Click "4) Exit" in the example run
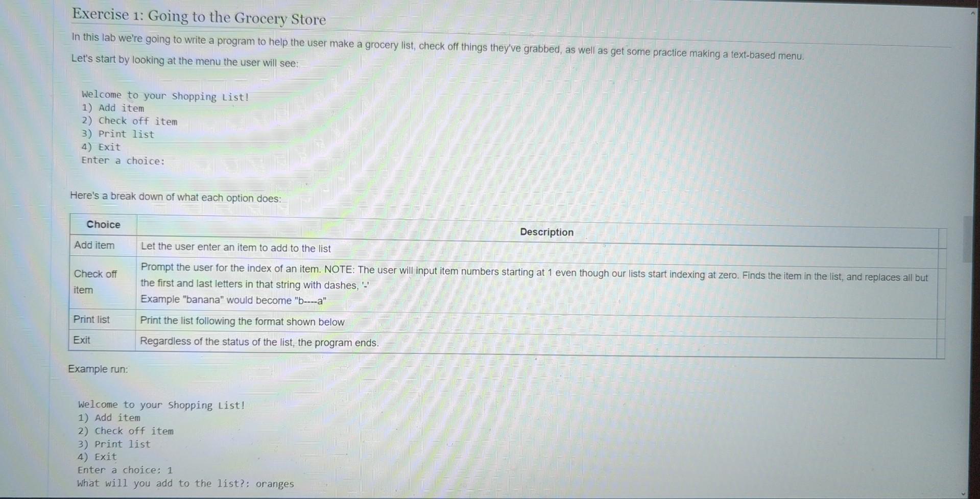Image resolution: width=980 pixels, height=499 pixels. tap(98, 457)
